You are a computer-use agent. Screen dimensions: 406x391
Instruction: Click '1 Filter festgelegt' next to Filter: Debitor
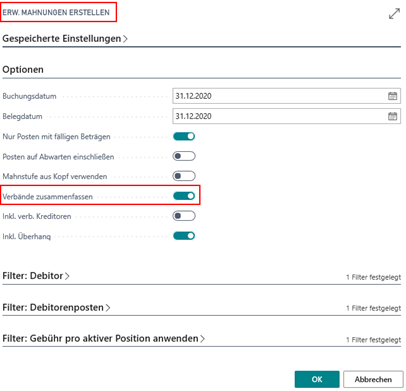pyautogui.click(x=373, y=277)
